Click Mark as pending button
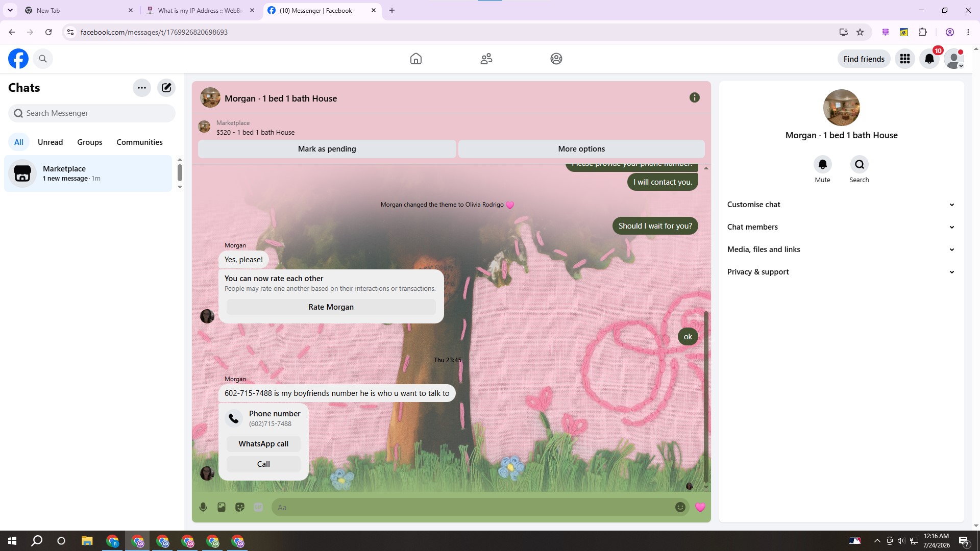 click(327, 149)
